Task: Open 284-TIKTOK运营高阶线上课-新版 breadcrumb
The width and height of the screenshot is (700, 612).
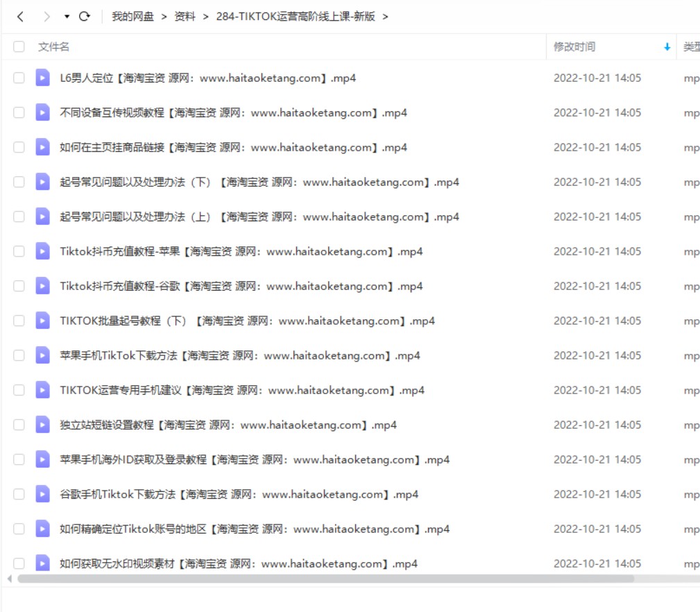Action: click(x=296, y=17)
